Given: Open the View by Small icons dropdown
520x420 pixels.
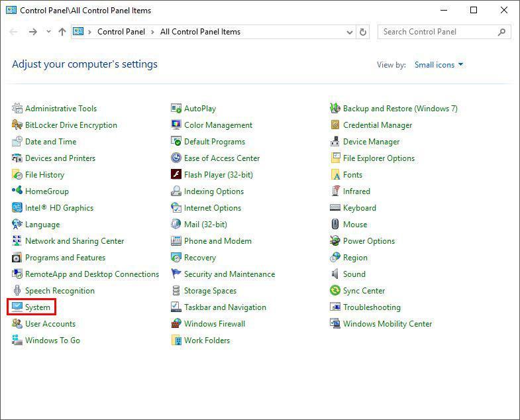Looking at the screenshot, I should click(x=439, y=65).
